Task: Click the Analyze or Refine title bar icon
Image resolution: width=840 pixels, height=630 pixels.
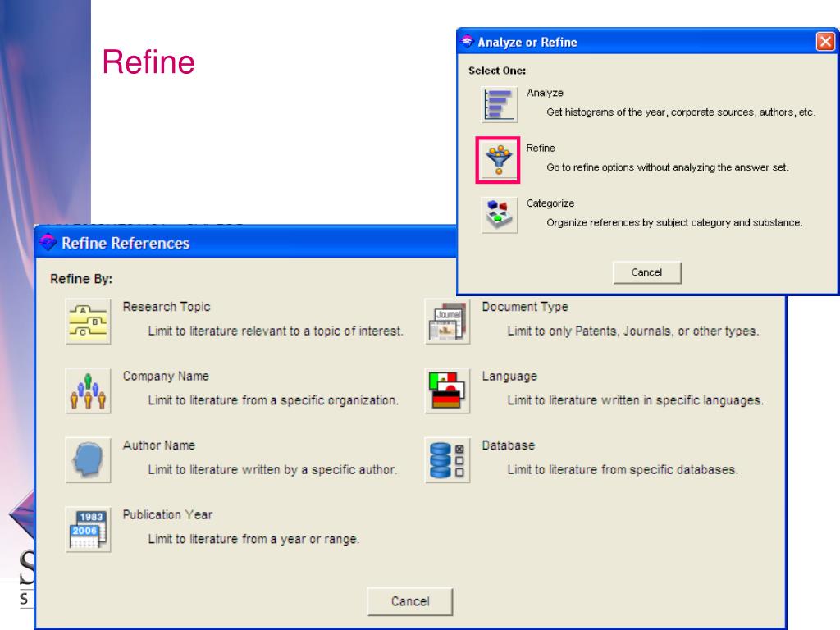Action: pos(467,41)
